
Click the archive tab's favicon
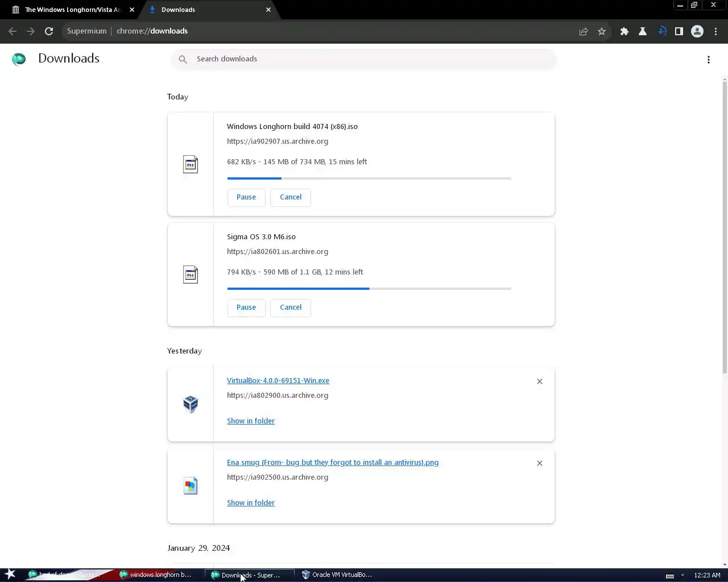point(16,10)
